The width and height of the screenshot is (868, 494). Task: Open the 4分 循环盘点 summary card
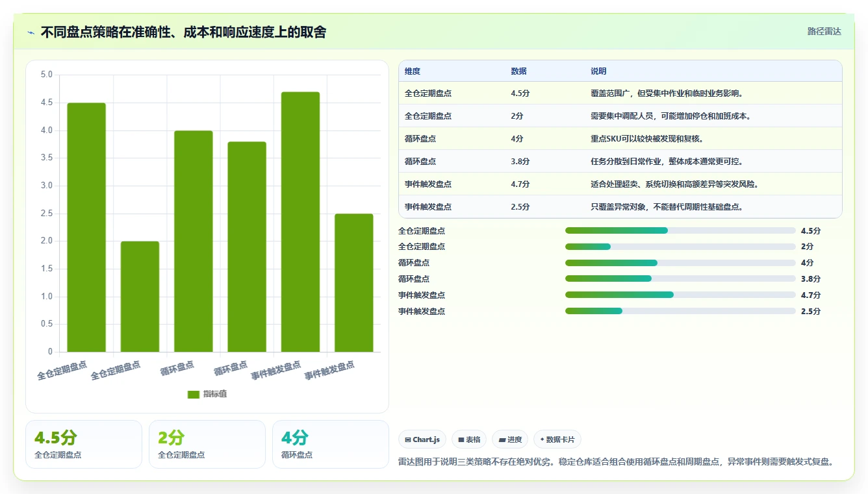coord(331,444)
